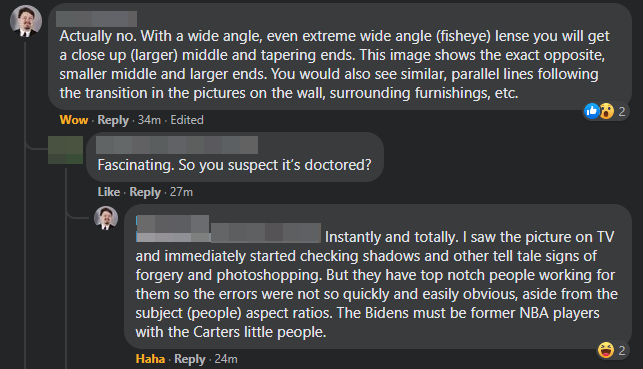Click the thumbs-up reaction icon on top comment
Image resolution: width=643 pixels, height=369 pixels.
(592, 111)
